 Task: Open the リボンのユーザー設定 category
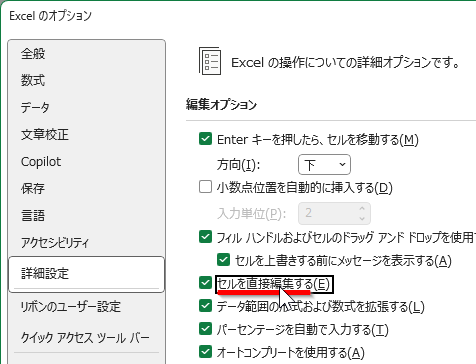87,307
